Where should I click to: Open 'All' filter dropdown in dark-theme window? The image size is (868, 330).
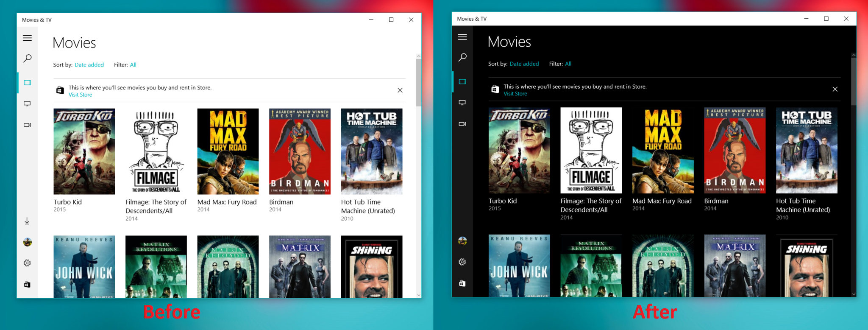(568, 64)
